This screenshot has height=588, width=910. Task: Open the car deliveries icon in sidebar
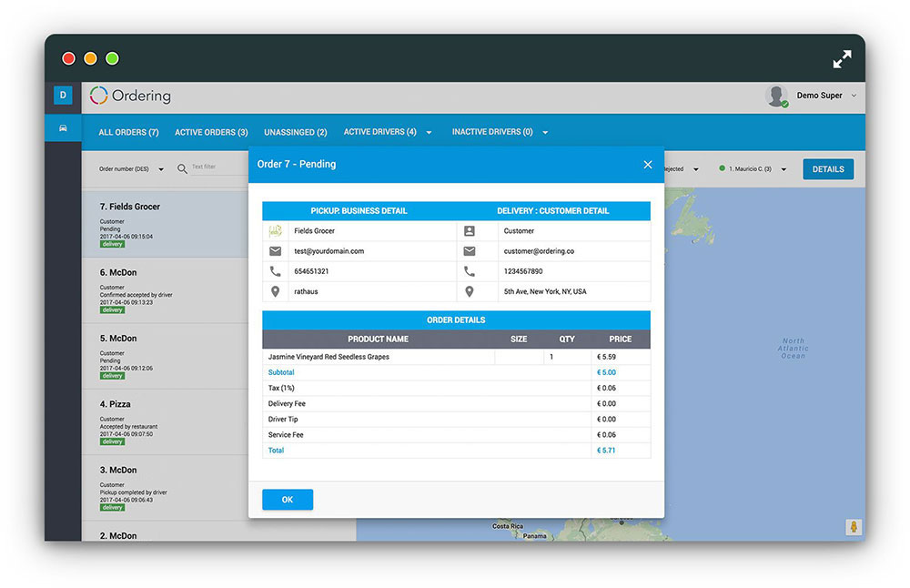click(63, 128)
